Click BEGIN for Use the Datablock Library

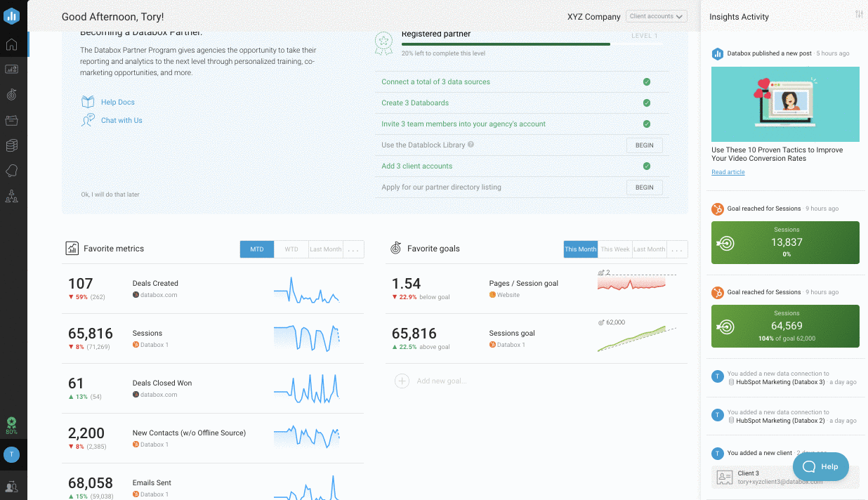(x=644, y=145)
